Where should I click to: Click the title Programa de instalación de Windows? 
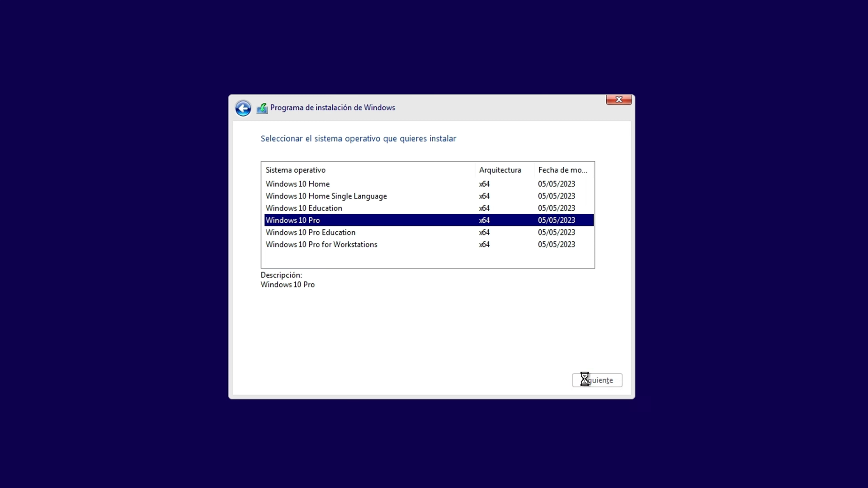click(332, 108)
